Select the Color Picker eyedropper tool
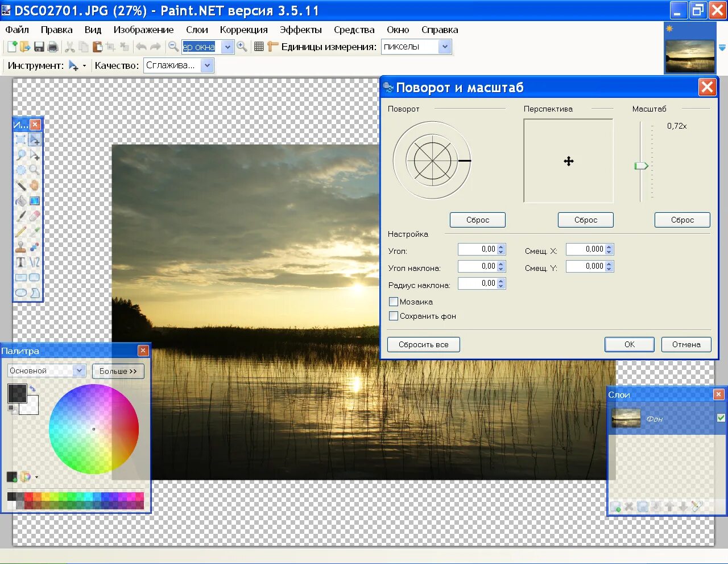Image resolution: width=728 pixels, height=564 pixels. point(35,232)
